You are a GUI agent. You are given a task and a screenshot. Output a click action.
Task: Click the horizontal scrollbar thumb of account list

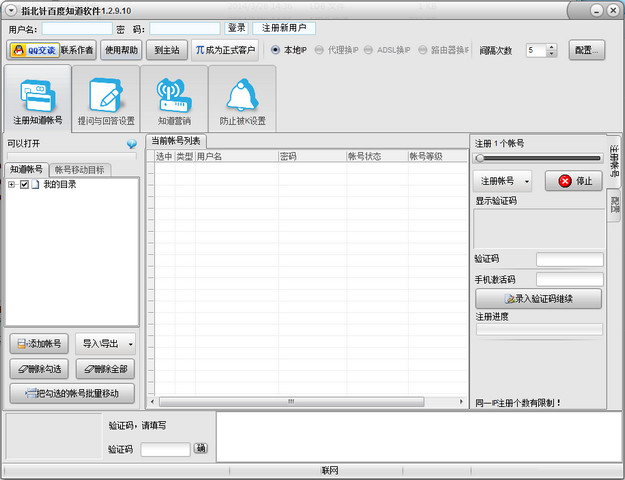point(291,401)
